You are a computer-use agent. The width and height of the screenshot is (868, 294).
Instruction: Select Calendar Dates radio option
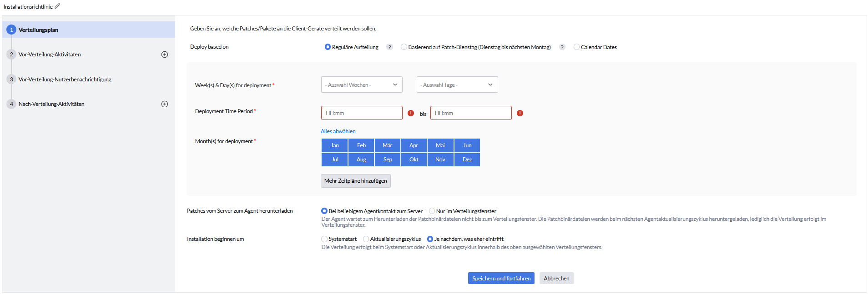pyautogui.click(x=576, y=47)
